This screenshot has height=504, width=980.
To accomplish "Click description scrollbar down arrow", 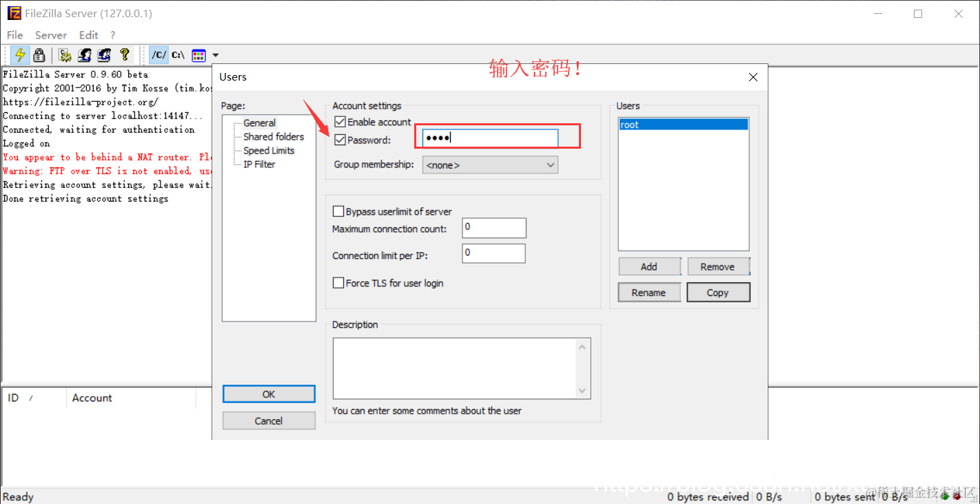I will pyautogui.click(x=583, y=390).
